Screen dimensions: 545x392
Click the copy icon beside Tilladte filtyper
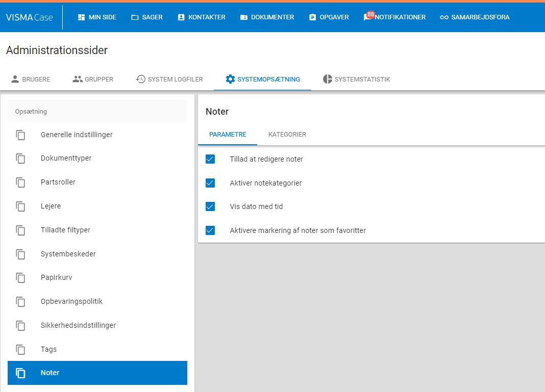pos(20,230)
